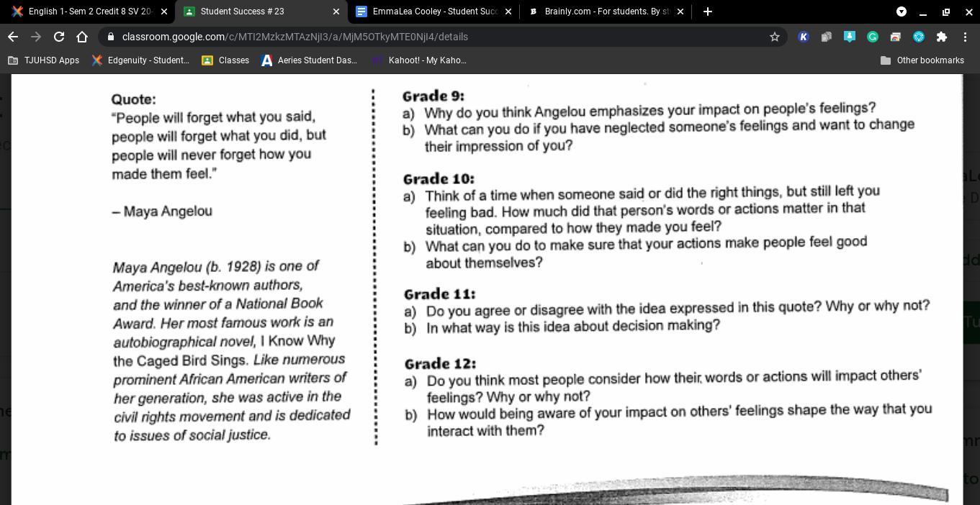This screenshot has width=980, height=505.
Task: Switch to the EmmaLea Cooley Google Docs tab
Action: (x=433, y=12)
